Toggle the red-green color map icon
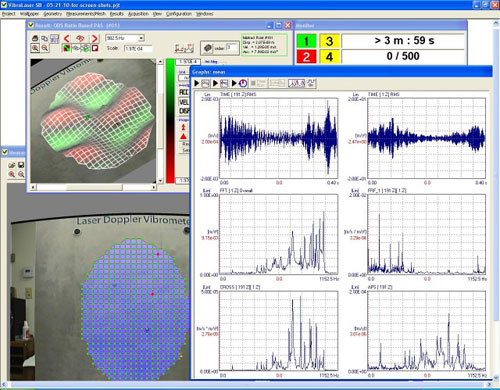 coord(67,48)
